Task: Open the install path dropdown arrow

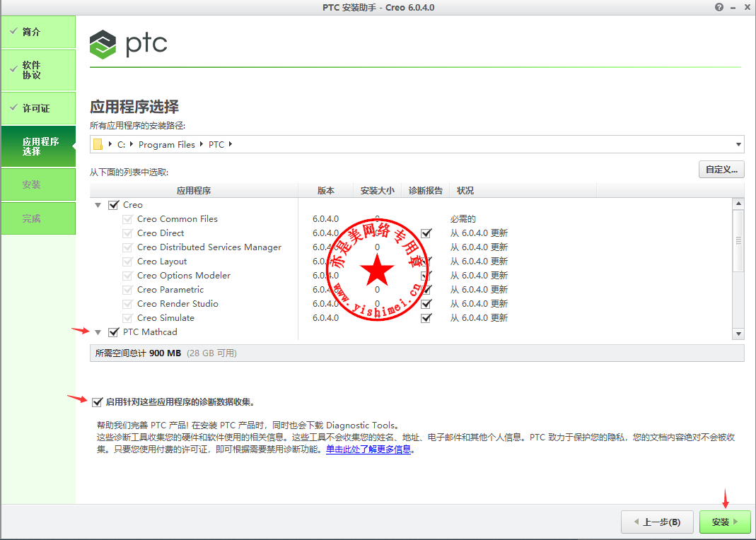Action: coord(738,144)
